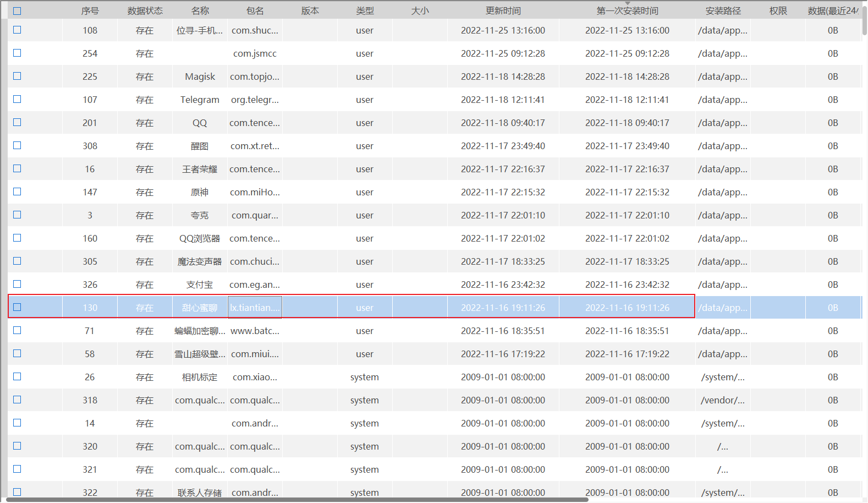The image size is (868, 503).
Task: Click the org.telegr... package name cell
Action: click(255, 100)
